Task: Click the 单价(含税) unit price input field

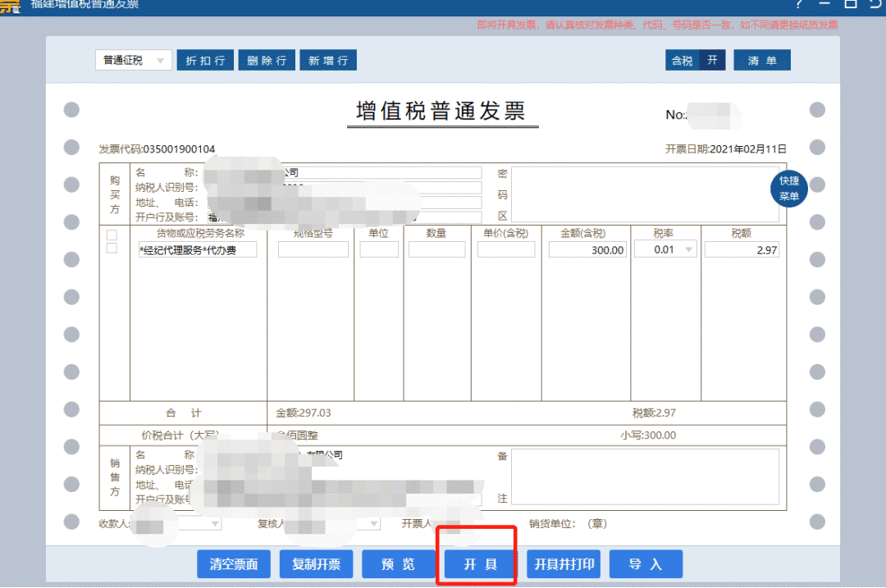Action: (506, 249)
